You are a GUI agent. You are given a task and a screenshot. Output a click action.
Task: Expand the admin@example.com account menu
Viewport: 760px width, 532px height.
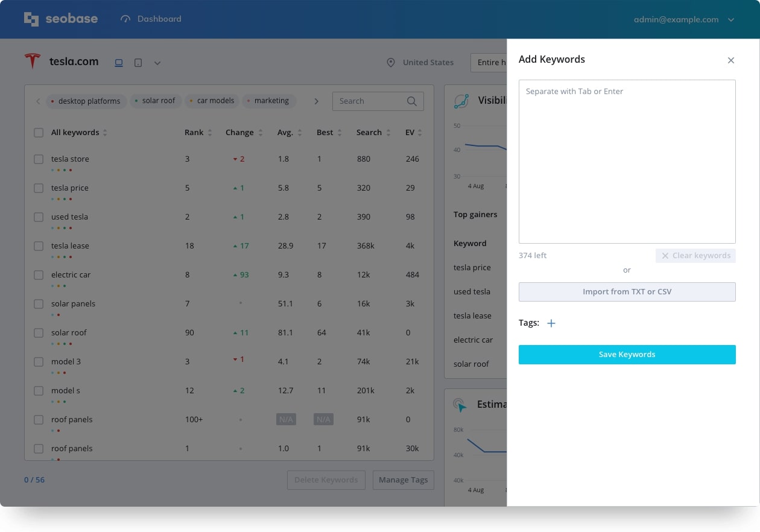pyautogui.click(x=730, y=20)
